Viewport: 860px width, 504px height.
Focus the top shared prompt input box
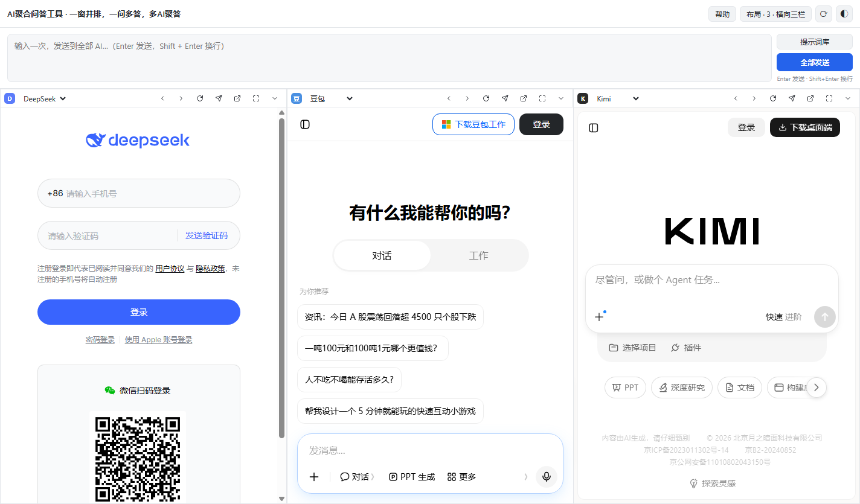pos(390,58)
